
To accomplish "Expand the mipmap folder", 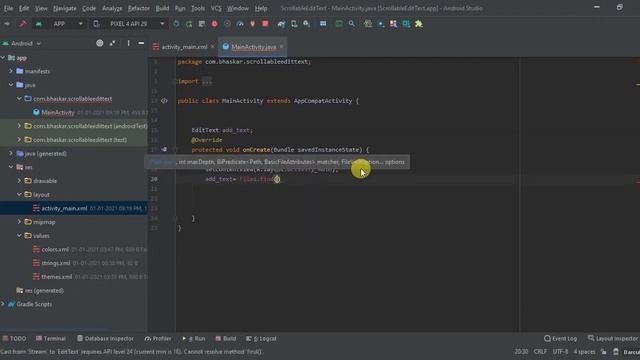I will [x=19, y=222].
